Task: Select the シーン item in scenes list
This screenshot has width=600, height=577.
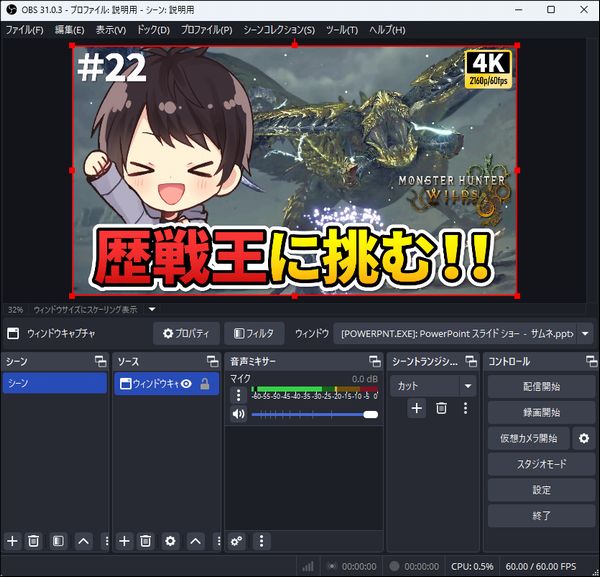Action: 55,383
